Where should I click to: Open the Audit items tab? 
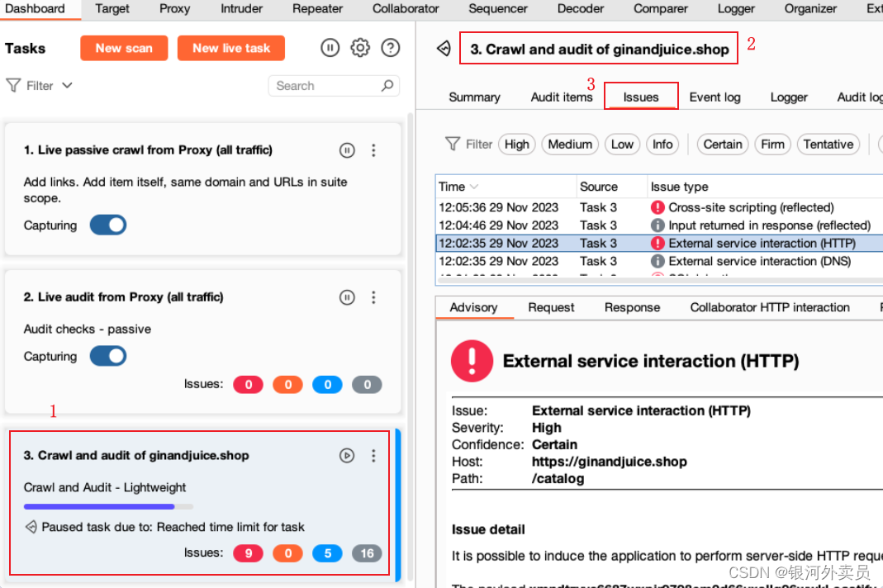tap(562, 97)
